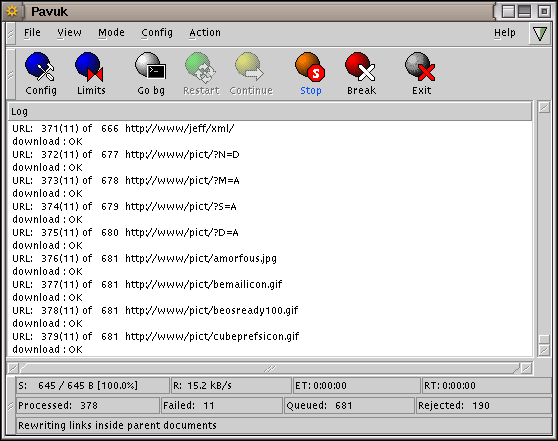Break the transfer using Break icon
558x441 pixels.
click(x=361, y=74)
